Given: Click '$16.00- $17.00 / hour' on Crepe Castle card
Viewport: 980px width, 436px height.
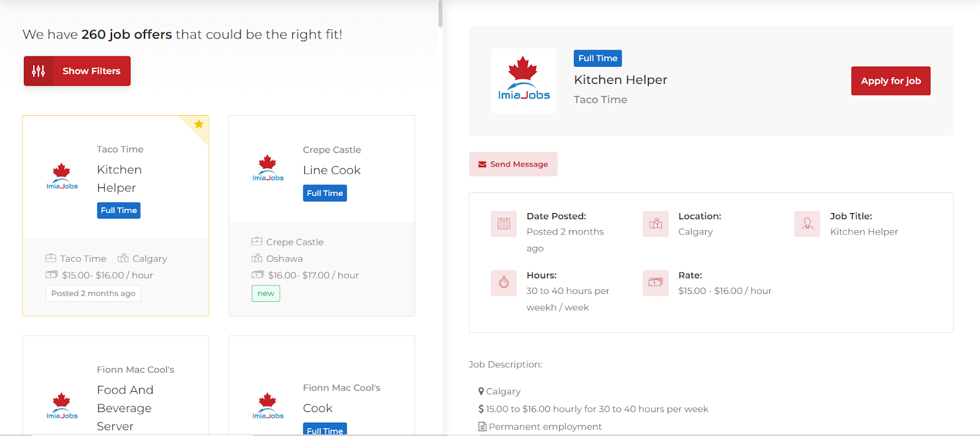Looking at the screenshot, I should pyautogui.click(x=313, y=275).
